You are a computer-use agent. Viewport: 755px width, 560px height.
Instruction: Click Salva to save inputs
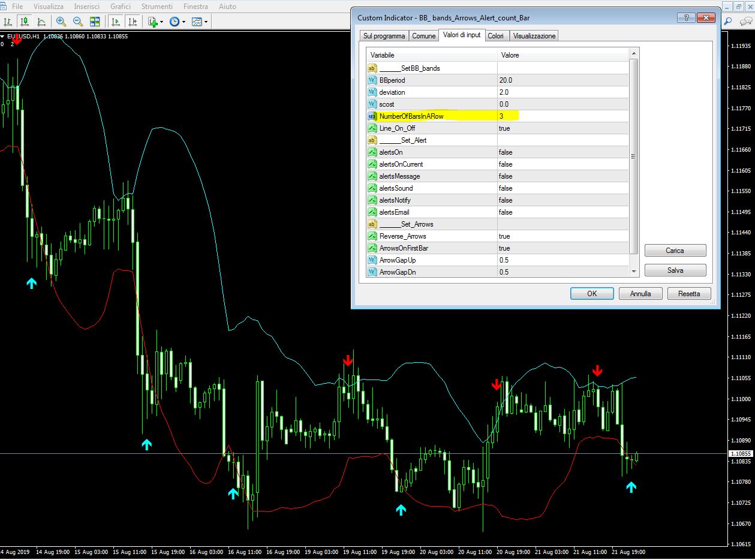(675, 270)
